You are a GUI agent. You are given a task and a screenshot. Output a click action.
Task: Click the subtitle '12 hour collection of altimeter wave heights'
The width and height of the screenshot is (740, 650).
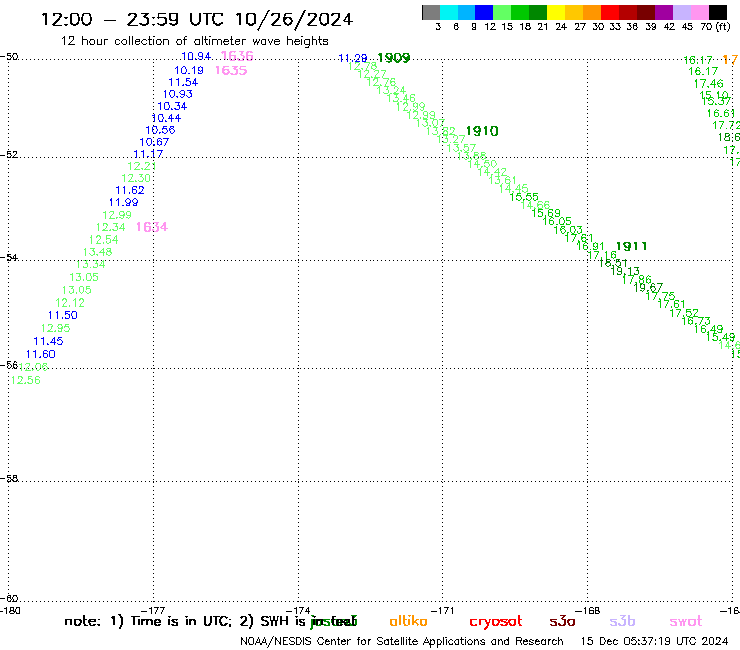(194, 41)
